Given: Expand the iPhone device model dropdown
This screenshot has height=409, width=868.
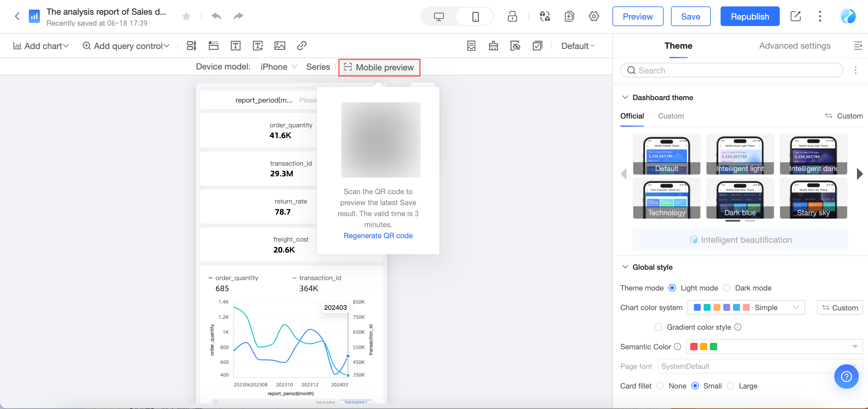Looking at the screenshot, I should (x=279, y=67).
